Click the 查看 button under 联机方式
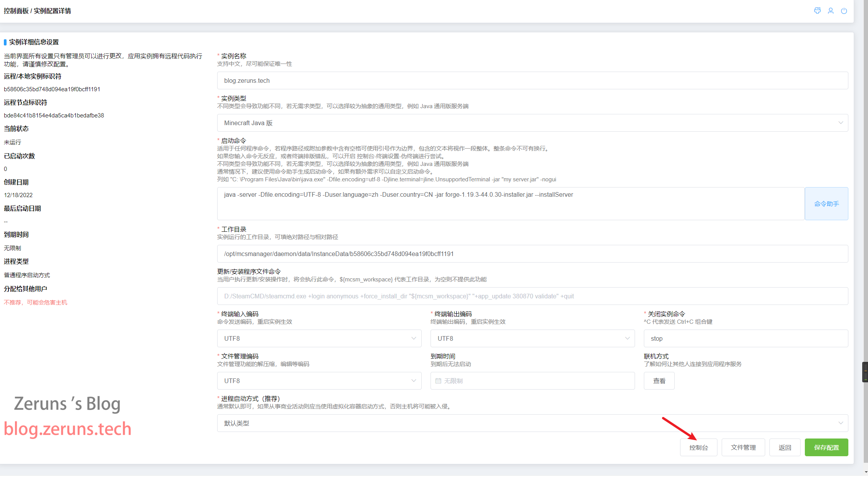This screenshot has width=868, height=477. [x=659, y=381]
